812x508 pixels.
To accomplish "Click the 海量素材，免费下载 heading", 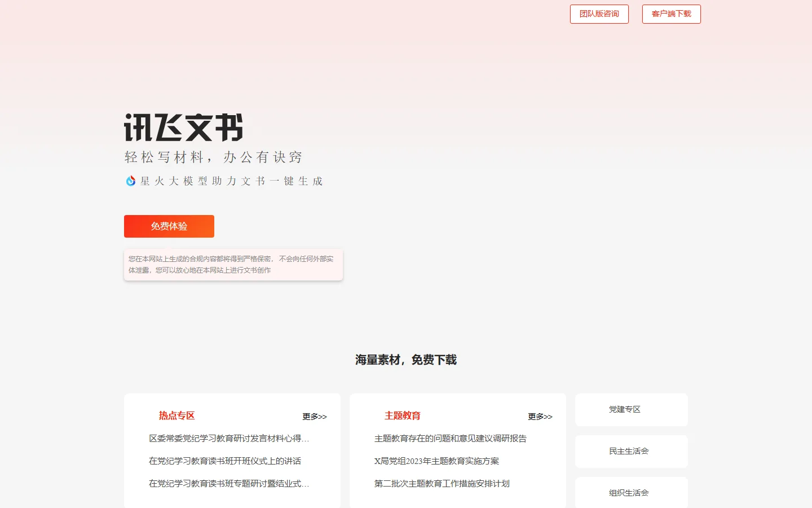I will [x=406, y=360].
